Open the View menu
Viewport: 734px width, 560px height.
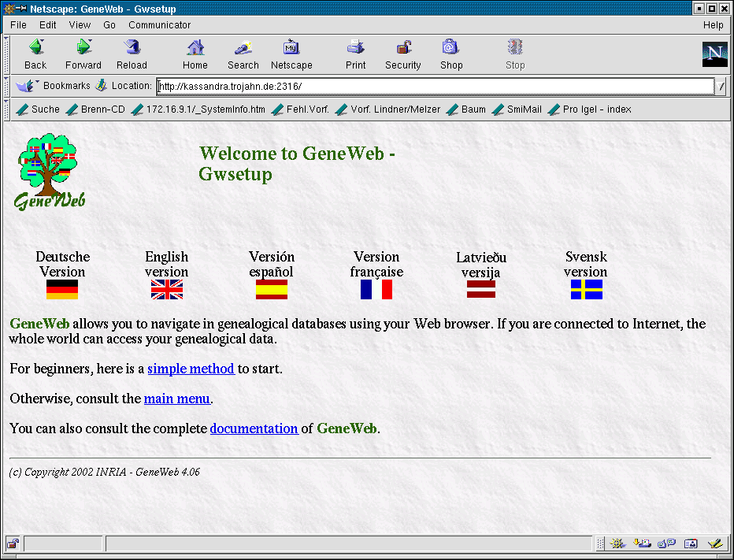[80, 25]
